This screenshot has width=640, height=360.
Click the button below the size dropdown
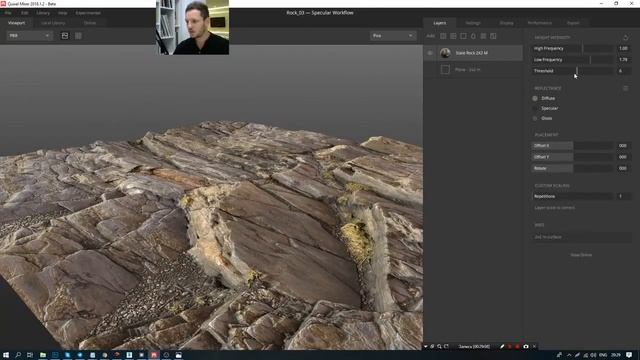pos(581,255)
